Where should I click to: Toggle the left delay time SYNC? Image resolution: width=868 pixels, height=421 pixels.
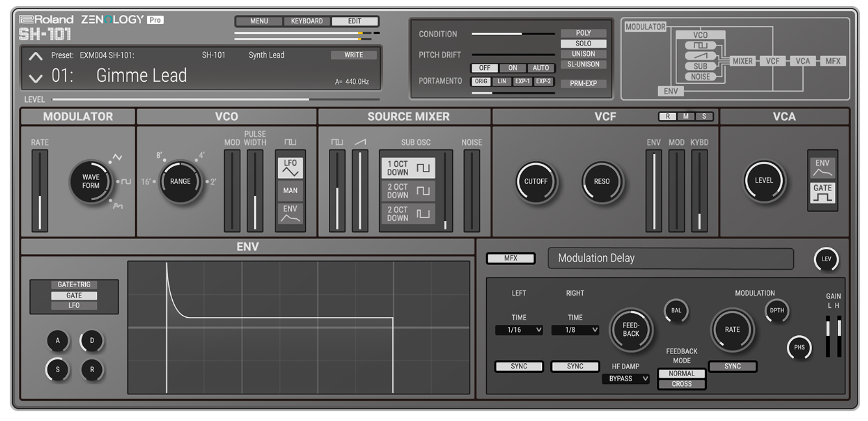pyautogui.click(x=519, y=366)
